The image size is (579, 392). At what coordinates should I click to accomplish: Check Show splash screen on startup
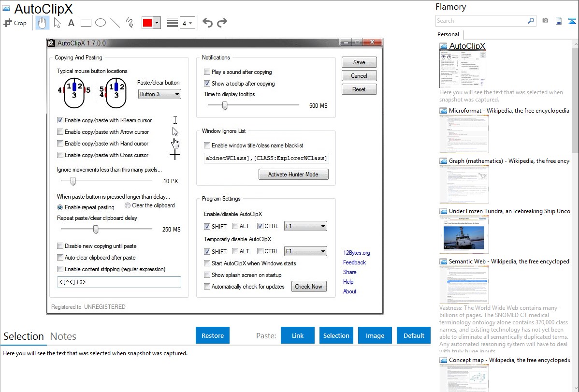(x=207, y=275)
